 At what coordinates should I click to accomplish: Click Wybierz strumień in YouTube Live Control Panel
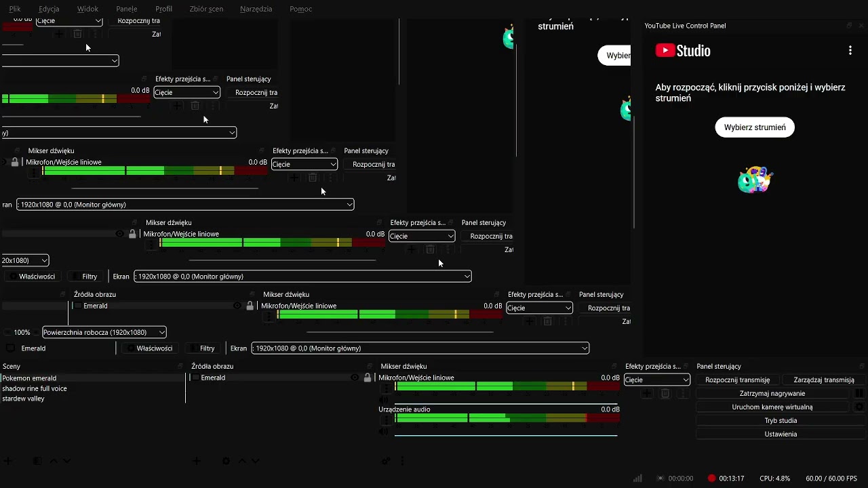click(x=755, y=127)
